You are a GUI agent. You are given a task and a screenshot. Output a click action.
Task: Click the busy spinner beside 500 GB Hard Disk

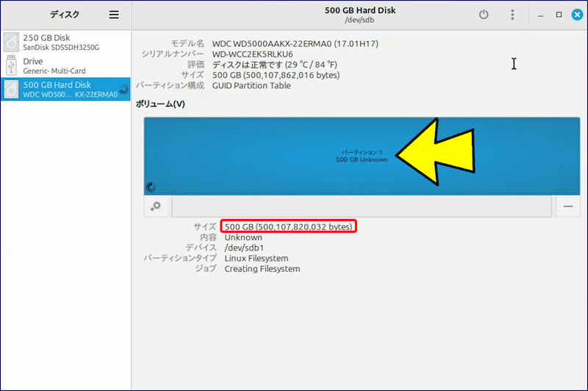(x=123, y=90)
